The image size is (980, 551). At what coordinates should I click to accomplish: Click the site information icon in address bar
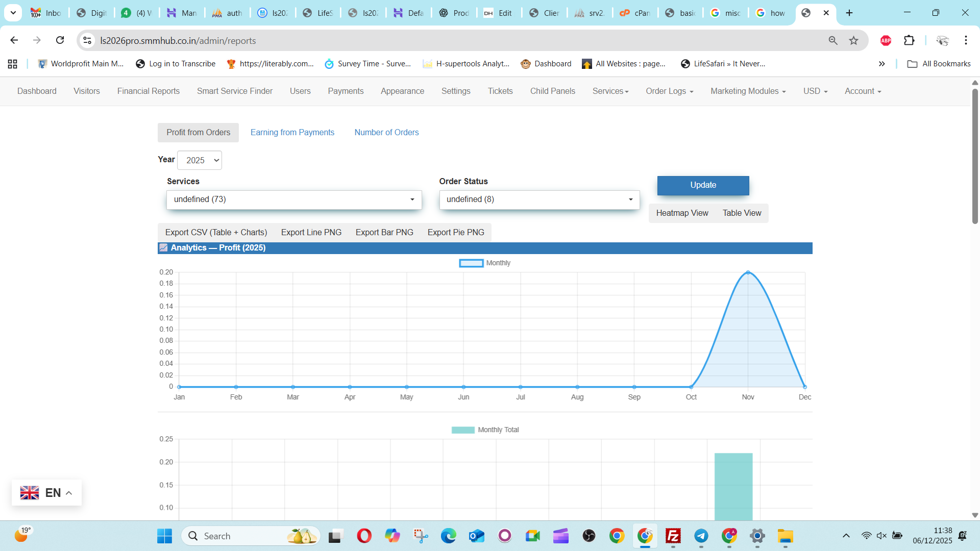[87, 40]
